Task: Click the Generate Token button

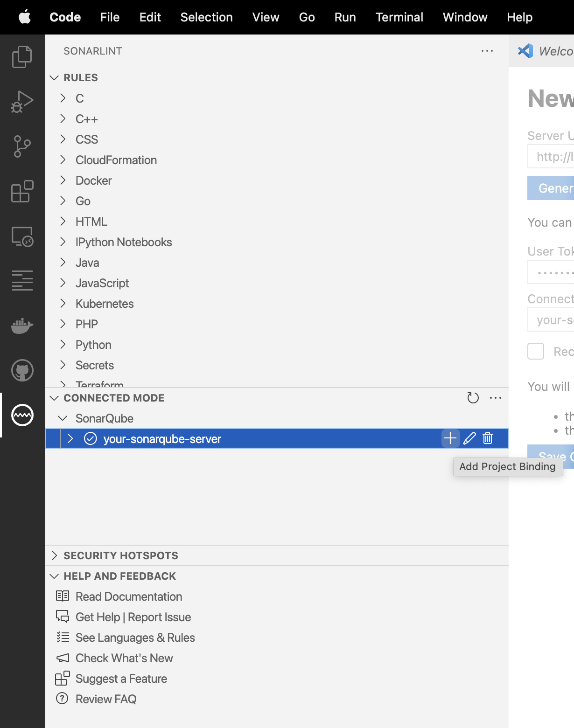Action: [551, 188]
